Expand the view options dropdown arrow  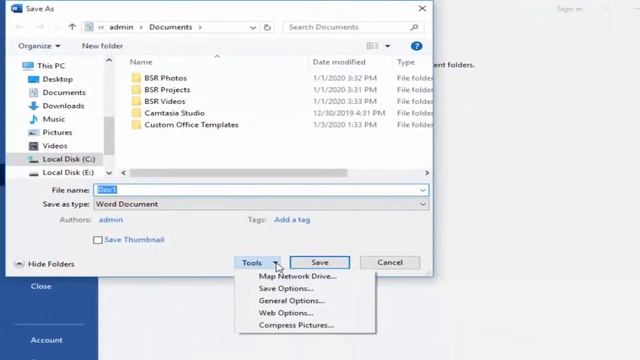pos(387,46)
